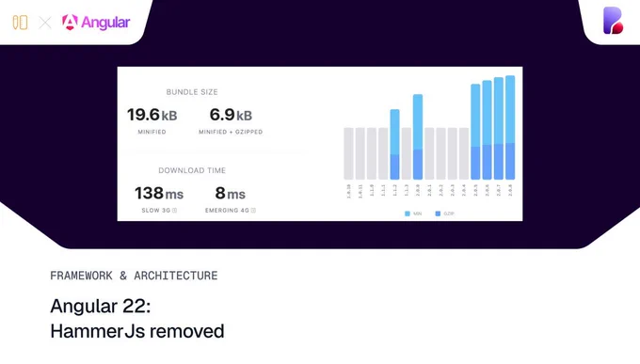This screenshot has height=364, width=640.
Task: Click the FRAMEWORK & ARCHITECTURE category label
Action: coord(134,276)
